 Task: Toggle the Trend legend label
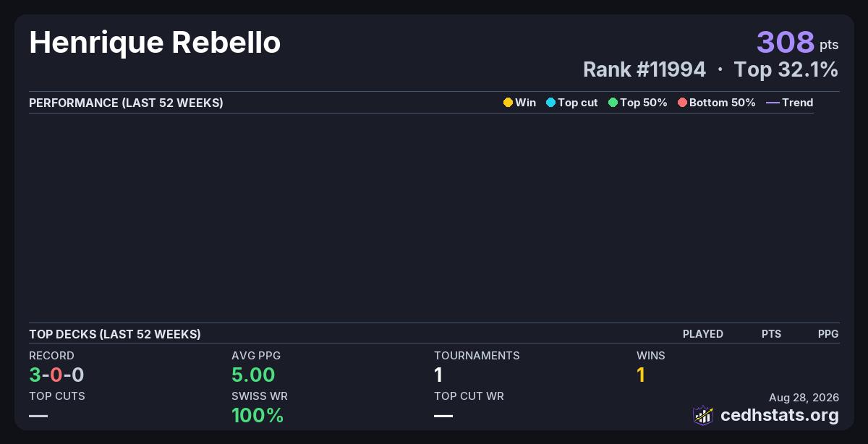coord(798,103)
